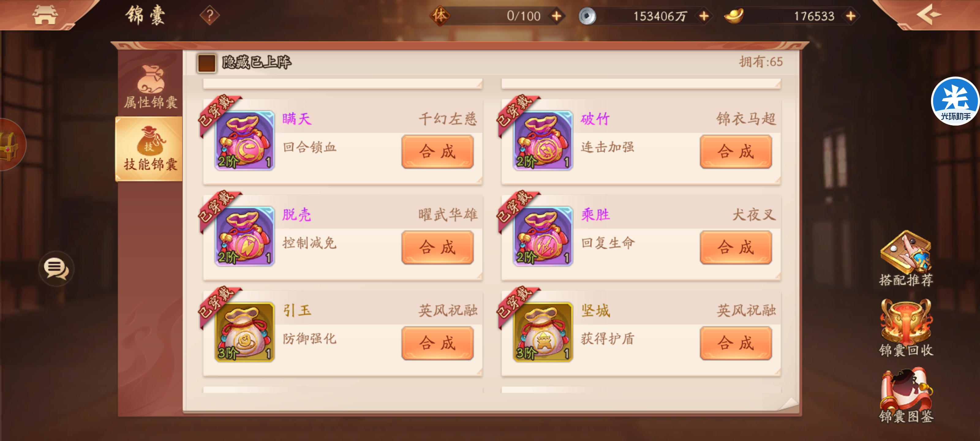Viewport: 980px width, 441px height.
Task: Select the 引玉 pouch thumbnail
Action: pyautogui.click(x=245, y=332)
